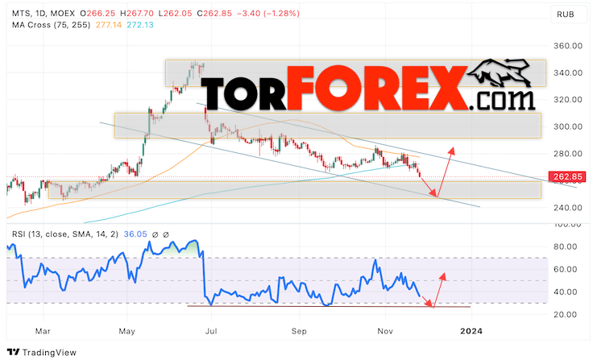The width and height of the screenshot is (597, 364).
Task: Click the May date label
Action: [126, 331]
